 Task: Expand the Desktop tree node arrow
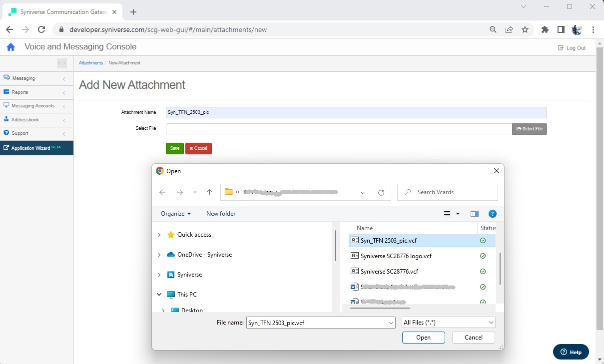coord(163,310)
